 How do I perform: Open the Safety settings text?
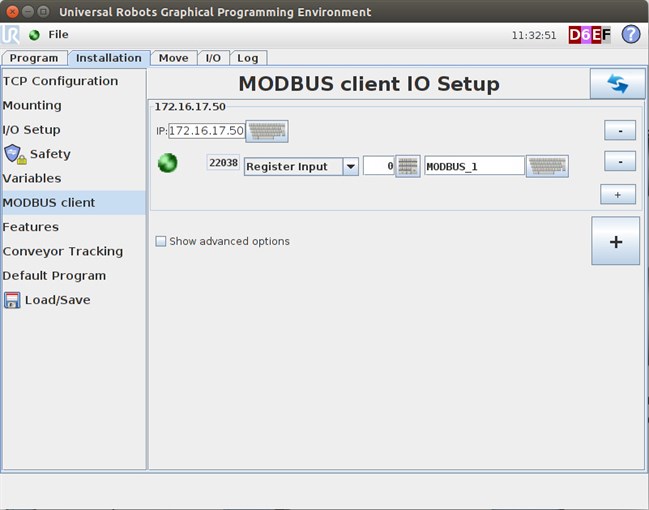click(x=50, y=154)
